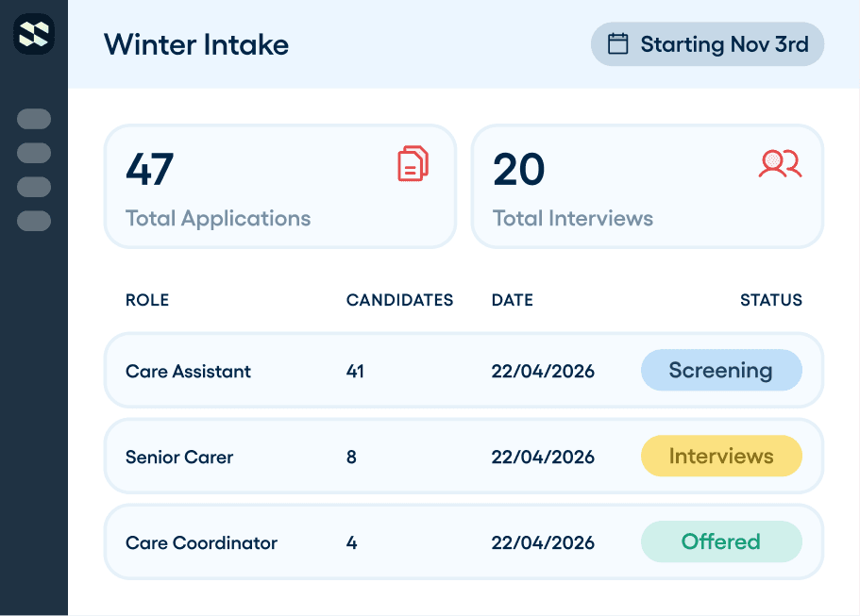
Task: Click the date in the Care Coordinator row
Action: click(543, 542)
